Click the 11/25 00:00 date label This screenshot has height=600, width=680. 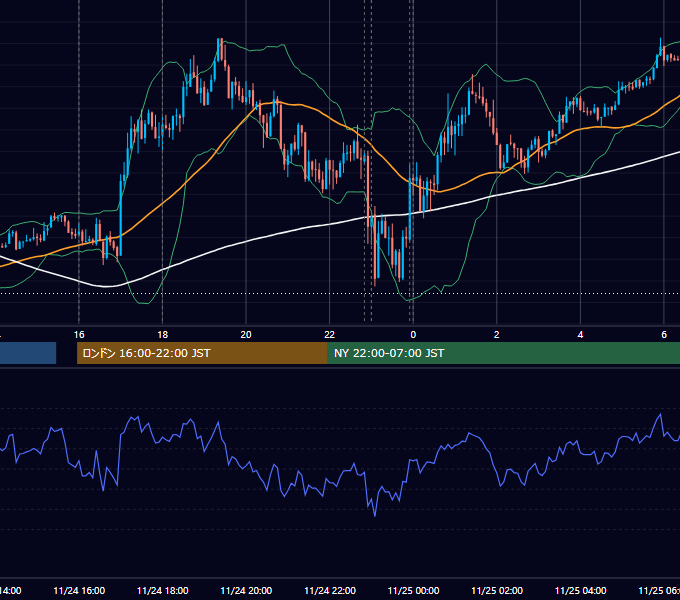(x=413, y=590)
